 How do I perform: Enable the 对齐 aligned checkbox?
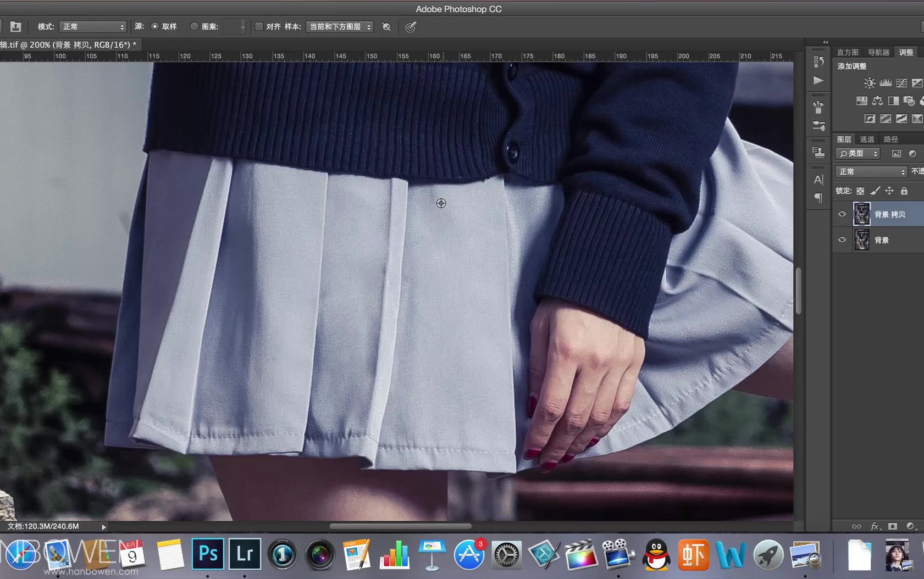tap(259, 26)
